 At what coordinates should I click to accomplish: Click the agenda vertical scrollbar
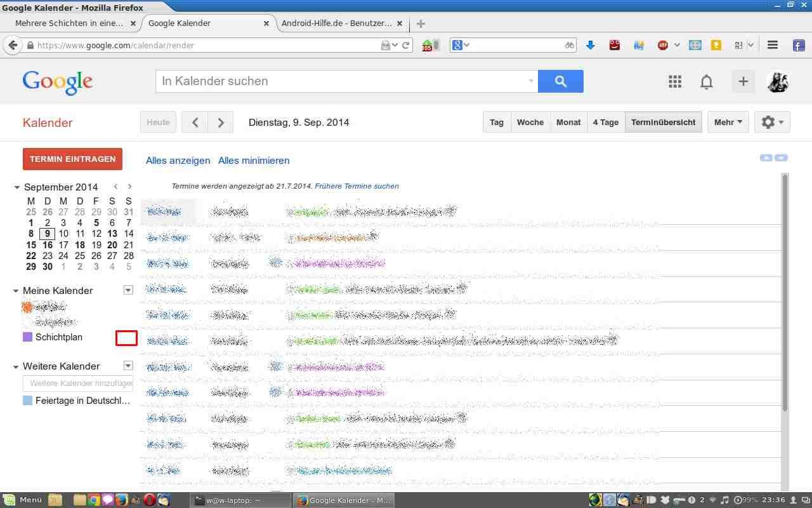pyautogui.click(x=785, y=292)
